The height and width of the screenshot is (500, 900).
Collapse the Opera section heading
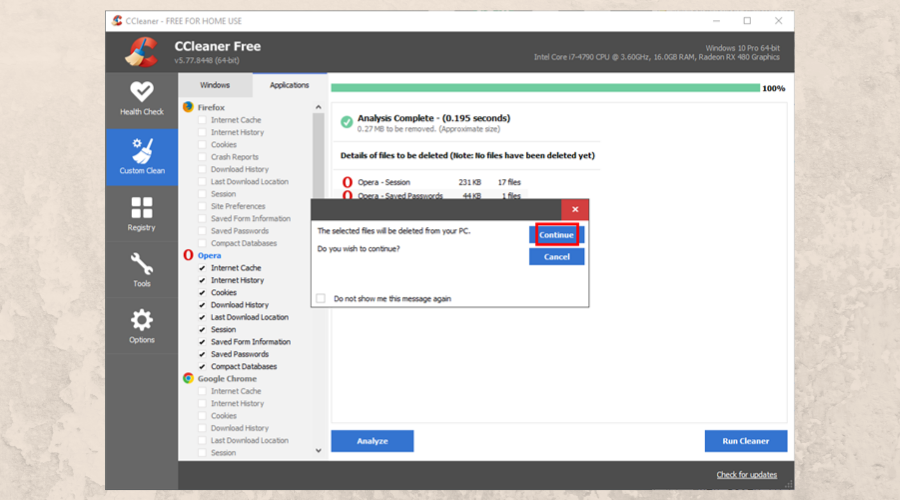click(209, 255)
